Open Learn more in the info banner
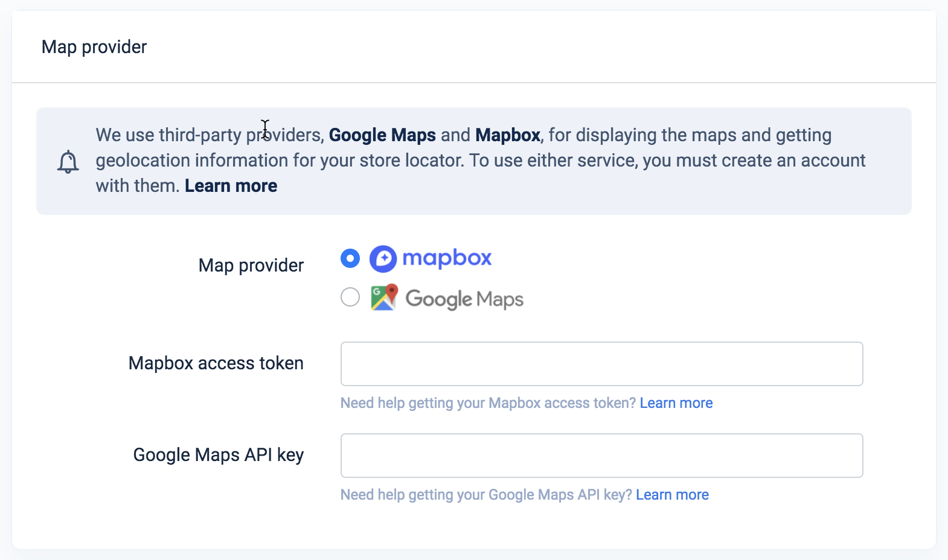 [x=231, y=186]
